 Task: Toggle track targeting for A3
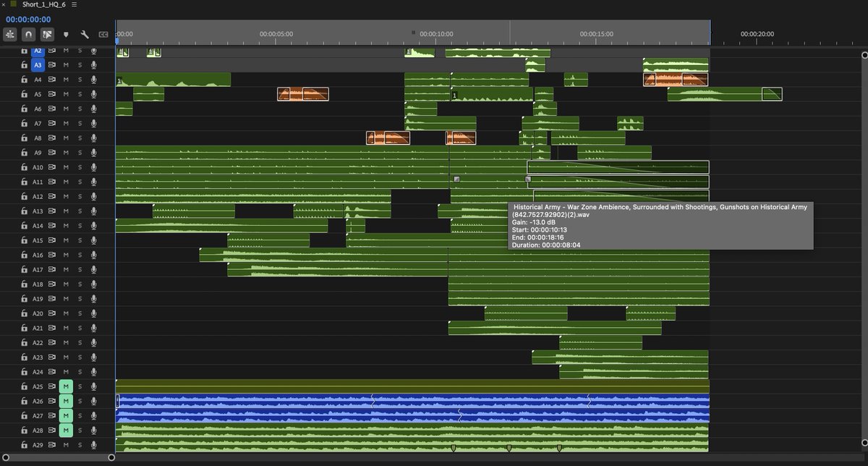point(38,65)
